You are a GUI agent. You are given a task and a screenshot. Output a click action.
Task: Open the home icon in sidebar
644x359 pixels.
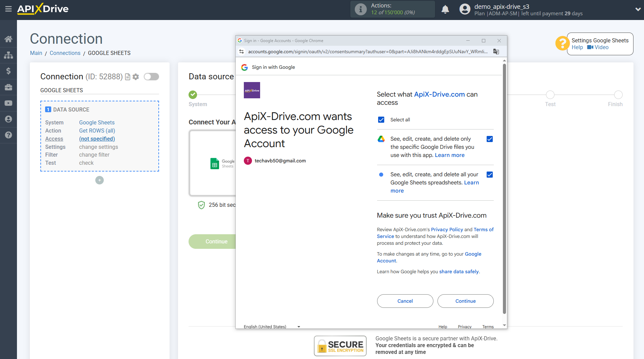pos(8,39)
